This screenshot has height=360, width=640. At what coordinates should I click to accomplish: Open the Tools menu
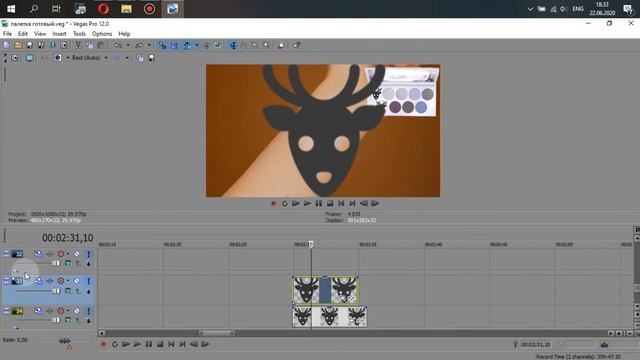(79, 34)
